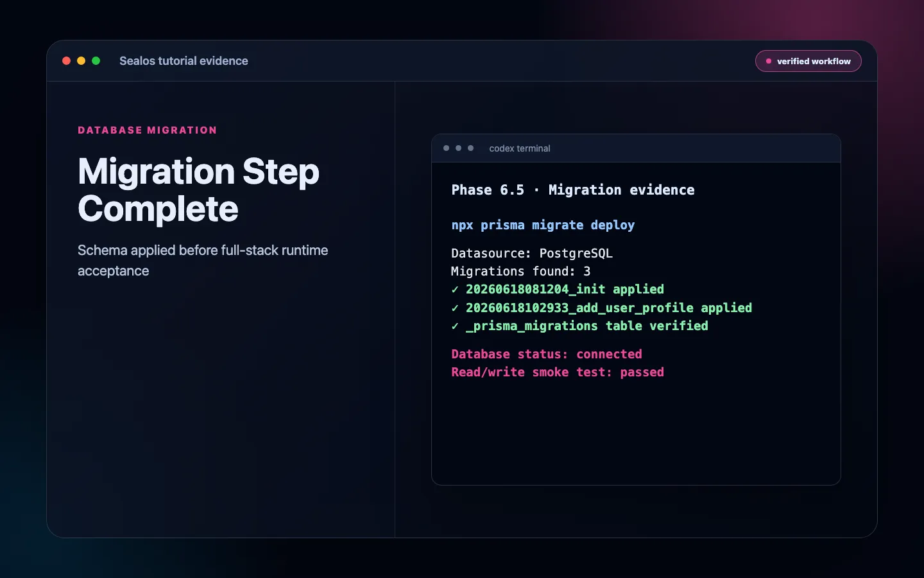
Task: Click the "Phase 6.5 · Migration evidence" line
Action: 573,190
